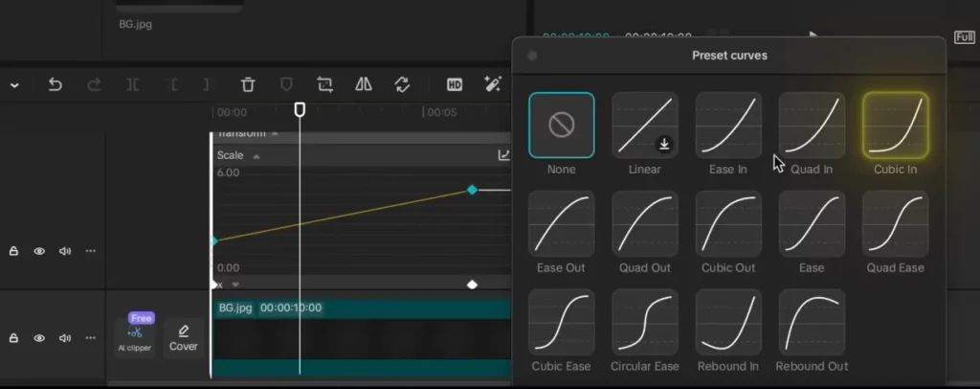Select the Ease preset curve
Screen dimensions: 980x389
click(x=812, y=223)
